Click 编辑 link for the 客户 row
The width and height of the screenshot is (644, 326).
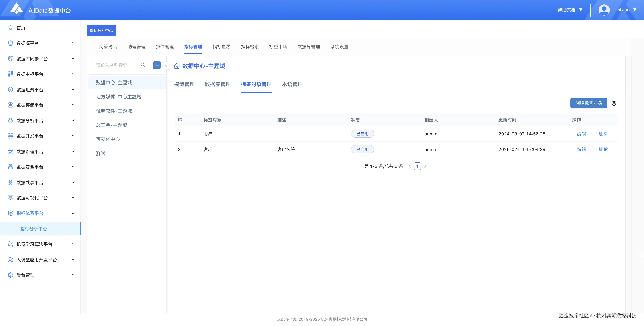581,149
